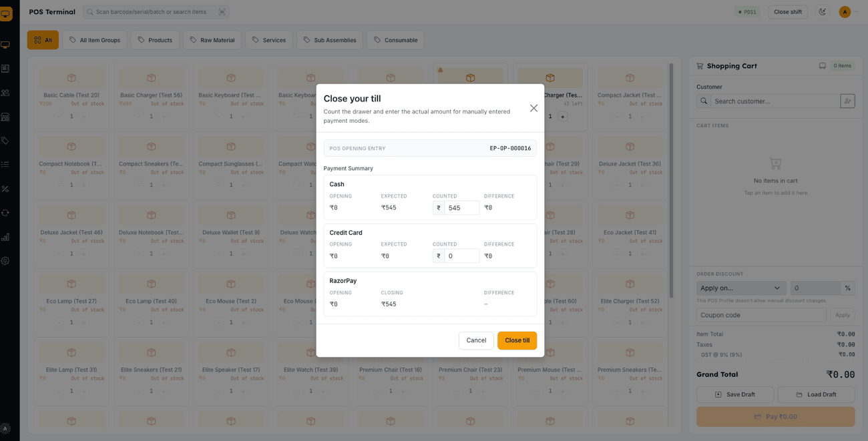Click the percent toggle beside discount value
This screenshot has height=441, width=868.
[x=848, y=288]
